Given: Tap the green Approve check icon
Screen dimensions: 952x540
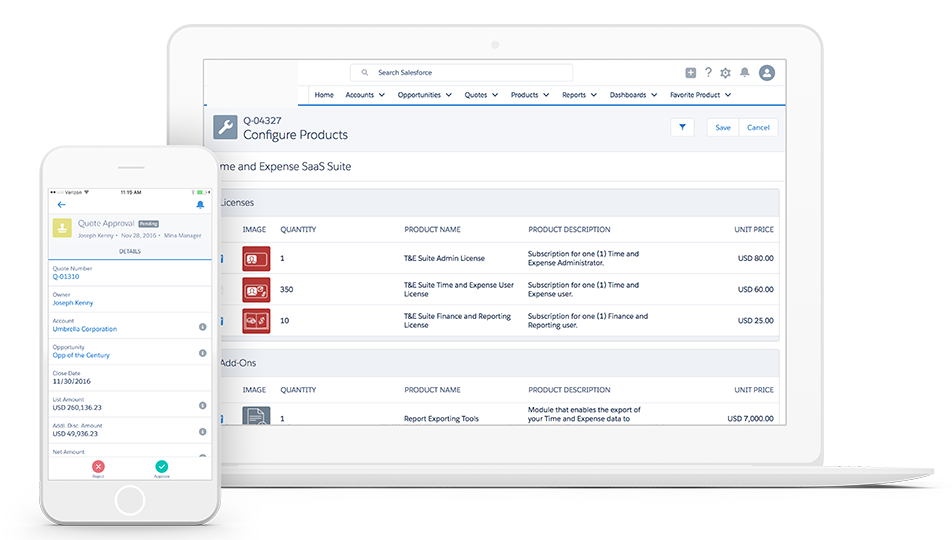Looking at the screenshot, I should coord(162,467).
